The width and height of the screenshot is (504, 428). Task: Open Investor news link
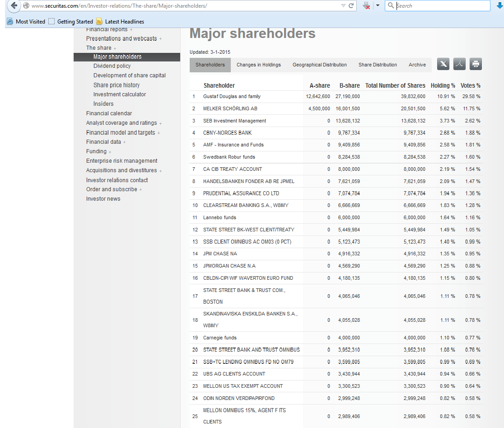(x=103, y=199)
